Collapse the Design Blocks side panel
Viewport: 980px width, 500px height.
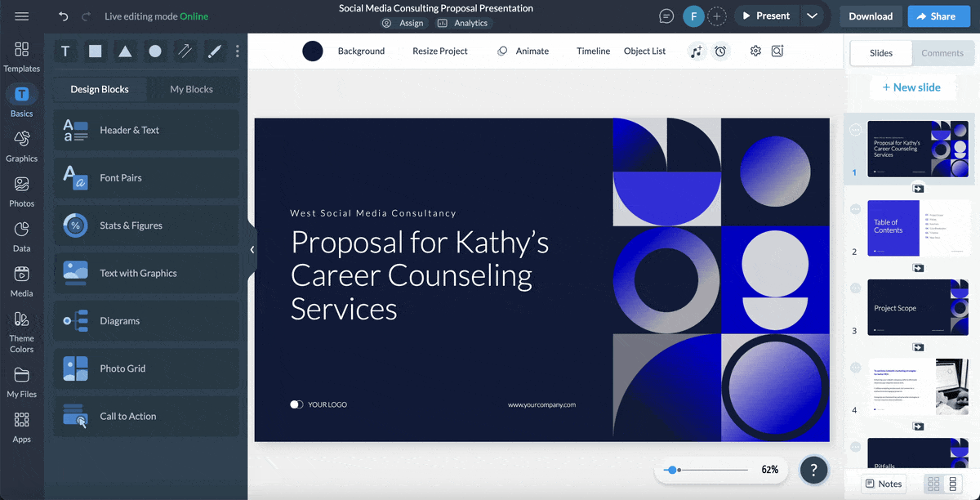pos(252,250)
